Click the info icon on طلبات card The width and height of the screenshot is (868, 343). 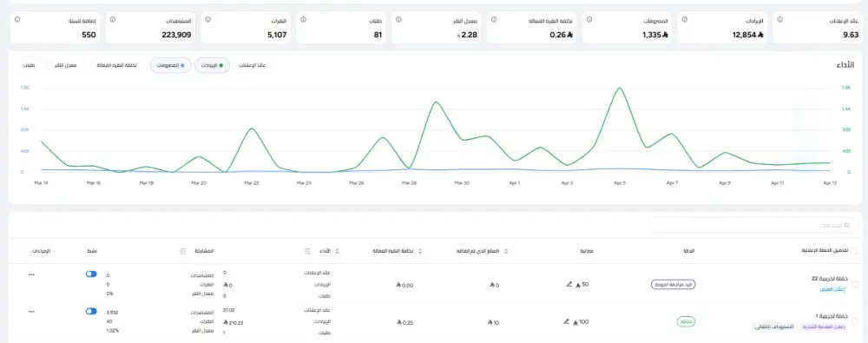point(303,19)
